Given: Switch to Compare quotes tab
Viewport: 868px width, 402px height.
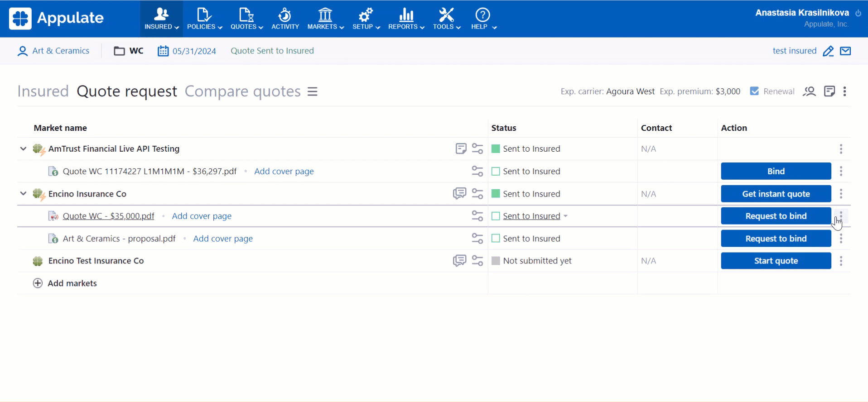Looking at the screenshot, I should point(243,91).
